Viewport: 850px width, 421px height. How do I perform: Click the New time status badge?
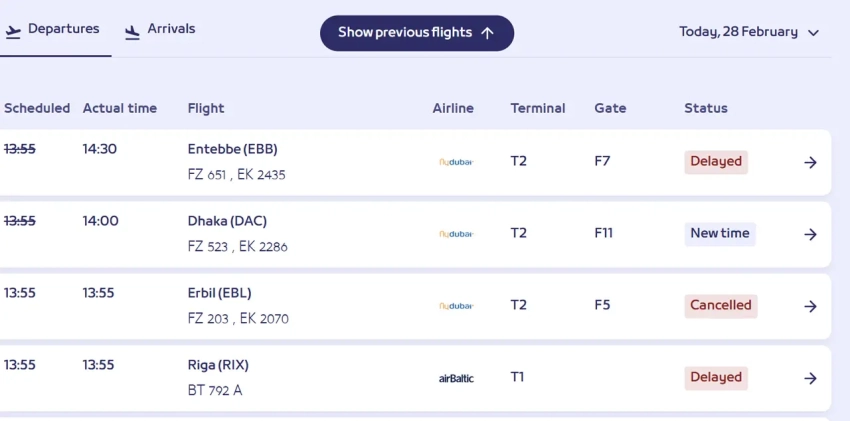pos(720,233)
